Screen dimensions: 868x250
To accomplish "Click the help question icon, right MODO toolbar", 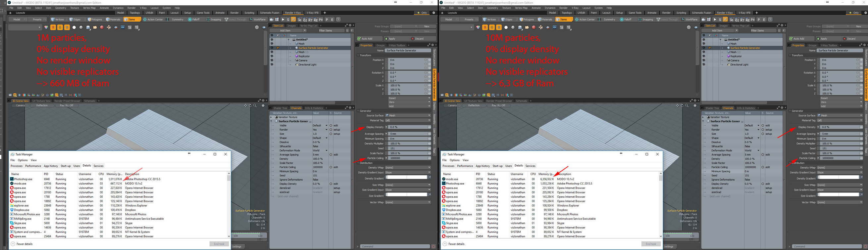I will pyautogui.click(x=770, y=20).
